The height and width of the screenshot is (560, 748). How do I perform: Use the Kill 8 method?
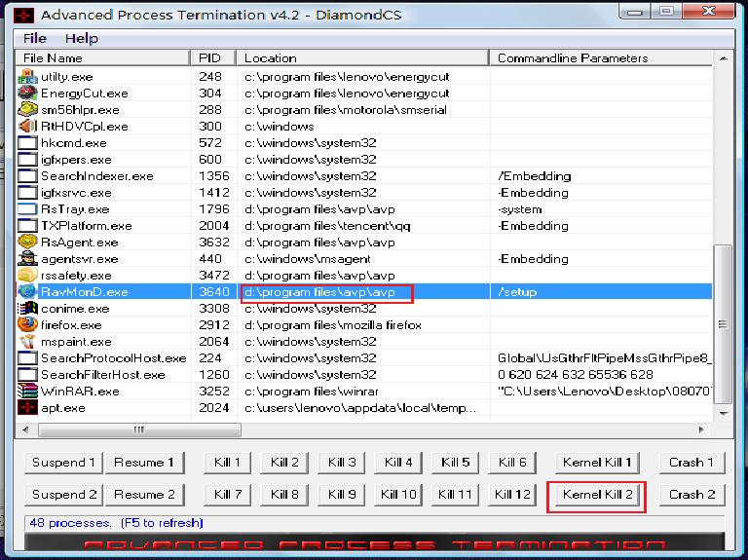(x=284, y=494)
